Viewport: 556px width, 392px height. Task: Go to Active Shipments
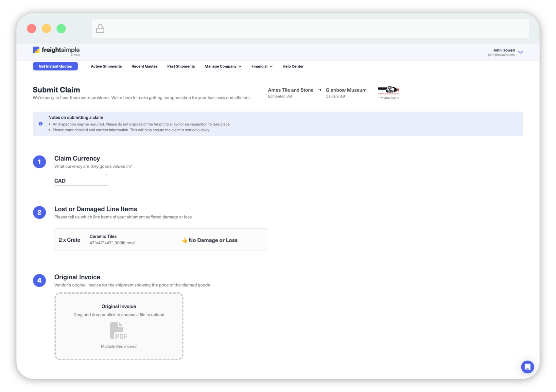pos(106,66)
